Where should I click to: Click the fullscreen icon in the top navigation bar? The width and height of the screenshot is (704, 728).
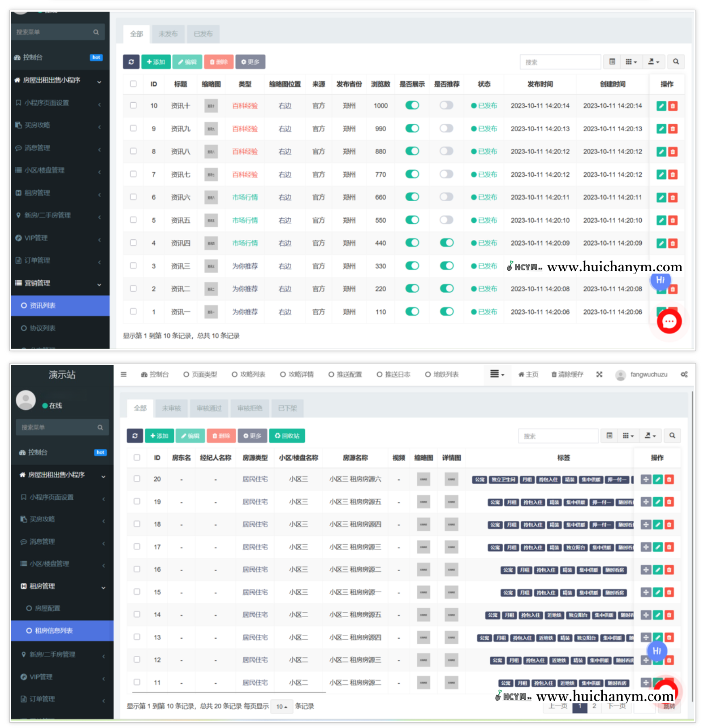click(599, 375)
